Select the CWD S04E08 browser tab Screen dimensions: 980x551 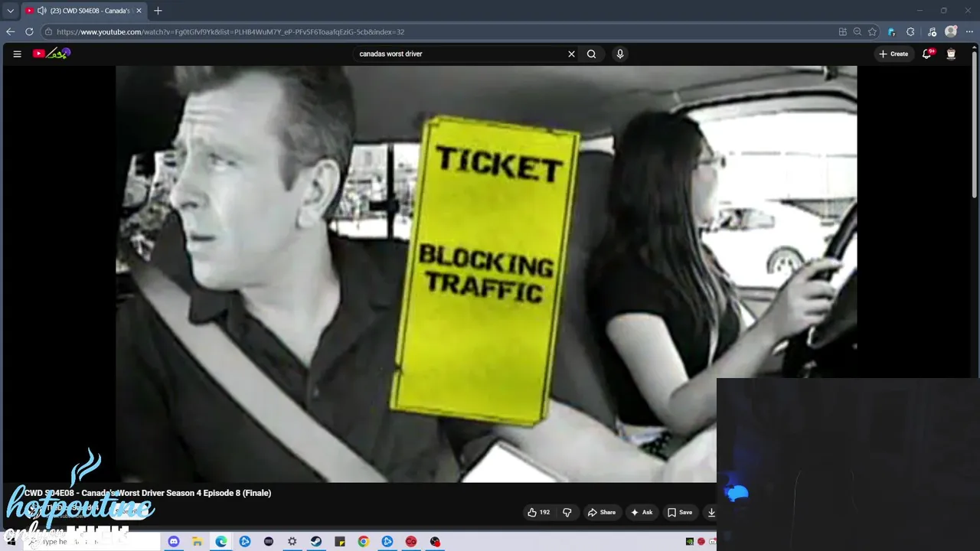[83, 11]
